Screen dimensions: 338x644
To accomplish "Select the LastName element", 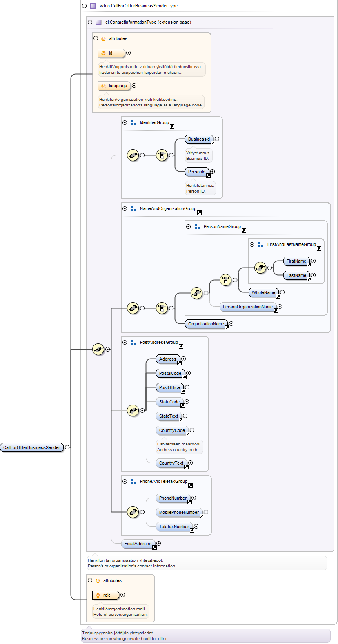I will pos(296,276).
